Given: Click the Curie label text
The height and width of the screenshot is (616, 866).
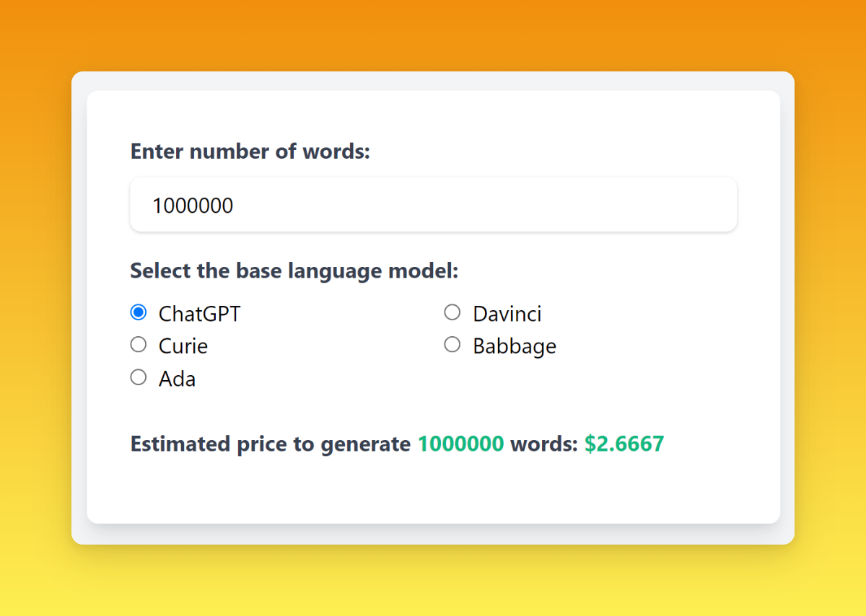Looking at the screenshot, I should pos(183,346).
